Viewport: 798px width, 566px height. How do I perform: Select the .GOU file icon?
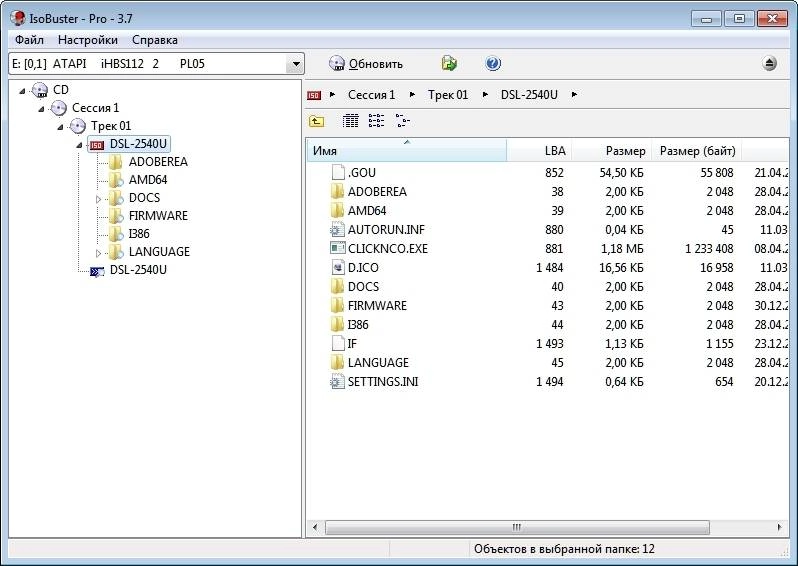click(338, 173)
